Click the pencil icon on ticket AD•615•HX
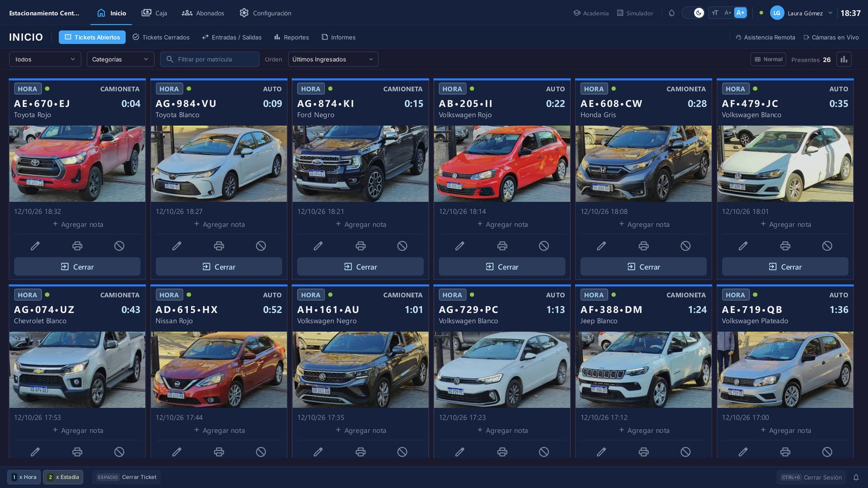The width and height of the screenshot is (868, 488). [x=177, y=452]
